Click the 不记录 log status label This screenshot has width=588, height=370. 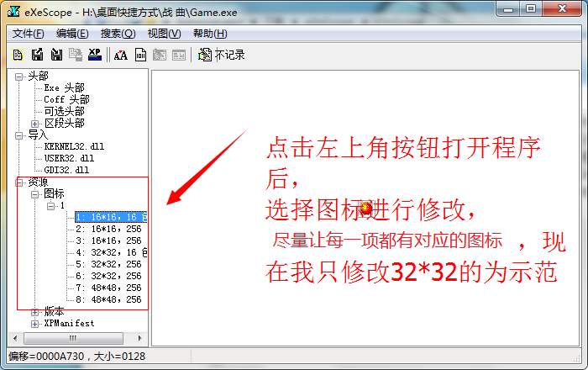pos(229,55)
